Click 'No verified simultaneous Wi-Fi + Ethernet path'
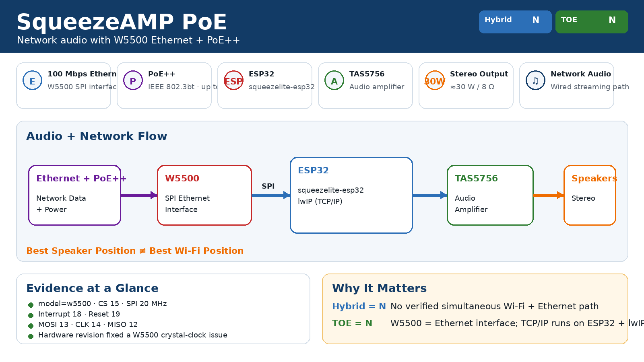The height and width of the screenshot is (362, 644). coord(494,306)
